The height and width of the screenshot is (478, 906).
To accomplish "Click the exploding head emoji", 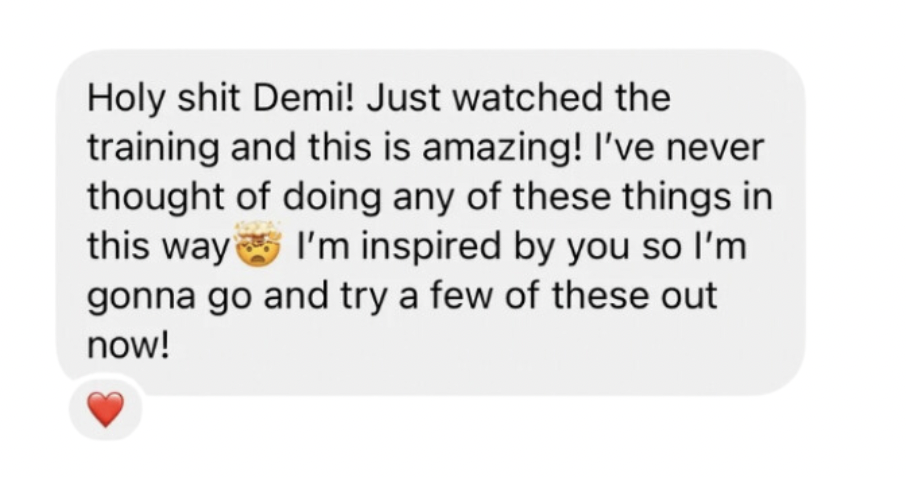I will tap(256, 244).
